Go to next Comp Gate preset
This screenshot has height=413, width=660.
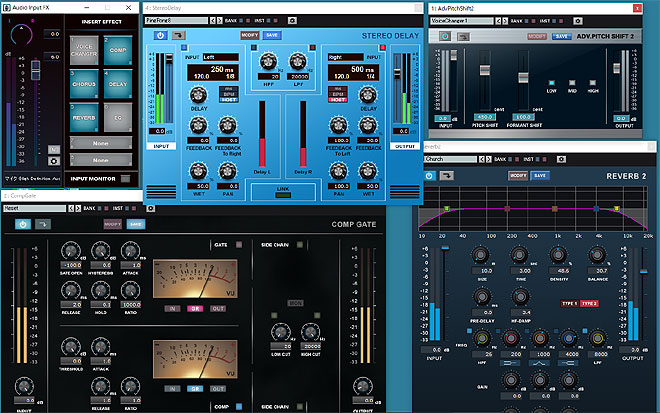tap(78, 208)
